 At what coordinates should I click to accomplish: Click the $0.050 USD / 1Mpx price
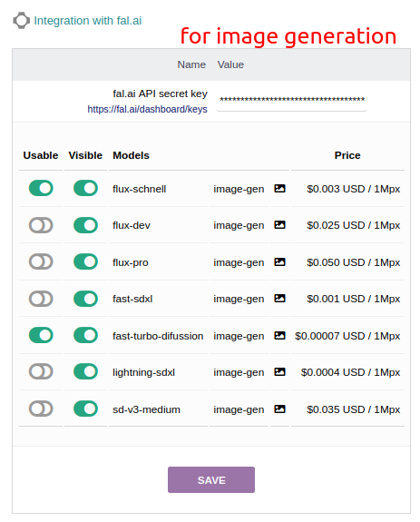[x=354, y=262]
